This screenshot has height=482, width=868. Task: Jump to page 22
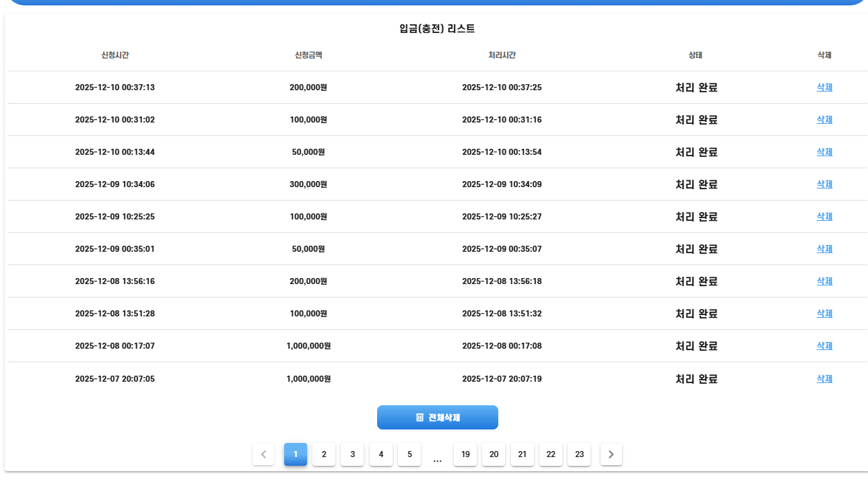pyautogui.click(x=551, y=454)
